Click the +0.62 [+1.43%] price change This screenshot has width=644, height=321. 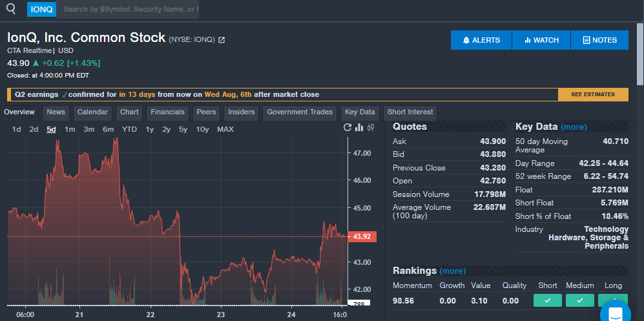71,63
